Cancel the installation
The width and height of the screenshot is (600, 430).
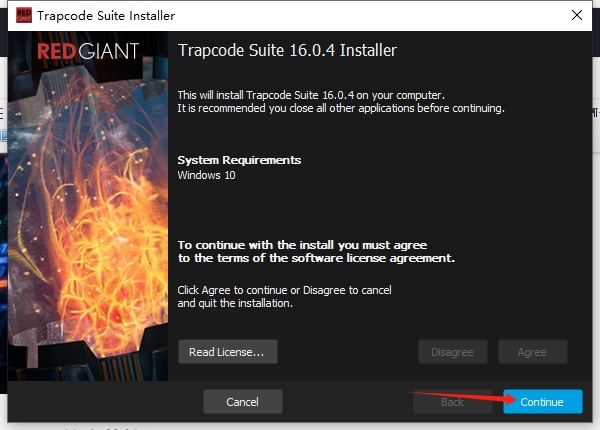(x=242, y=402)
